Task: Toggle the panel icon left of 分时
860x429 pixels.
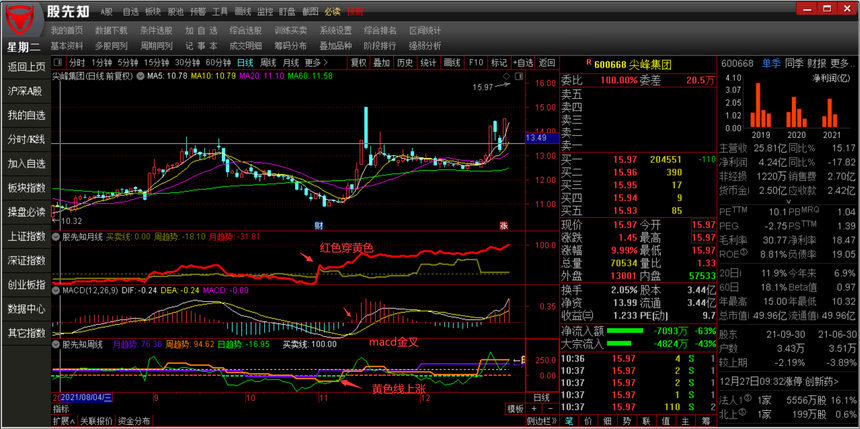Action: click(58, 62)
